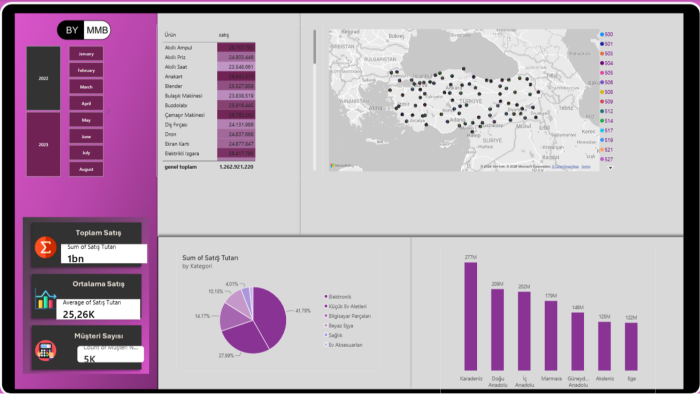This screenshot has width=700, height=394.
Task: Click the 1bn Sum of Satış Tutarı card
Action: 104,253
